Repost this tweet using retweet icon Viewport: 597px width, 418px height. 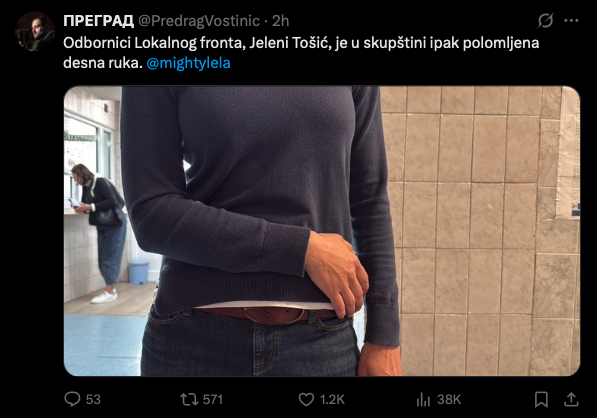tap(189, 399)
